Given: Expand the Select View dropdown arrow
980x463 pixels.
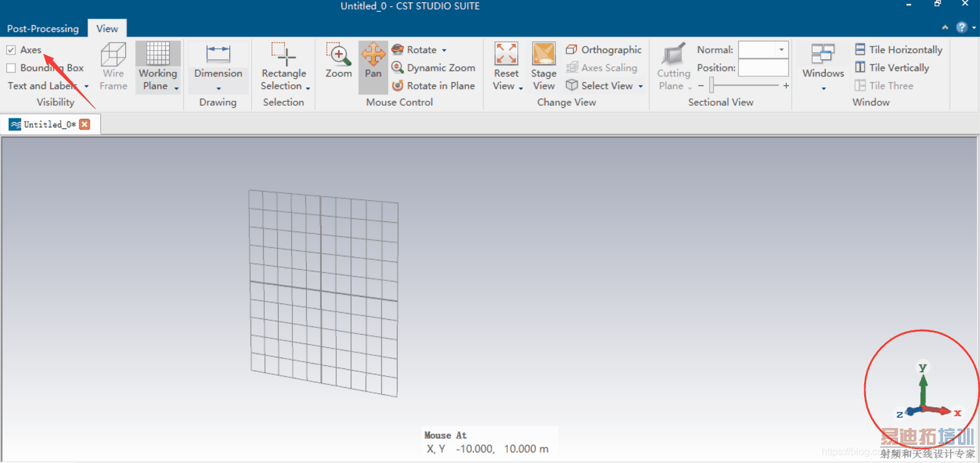Looking at the screenshot, I should point(641,86).
